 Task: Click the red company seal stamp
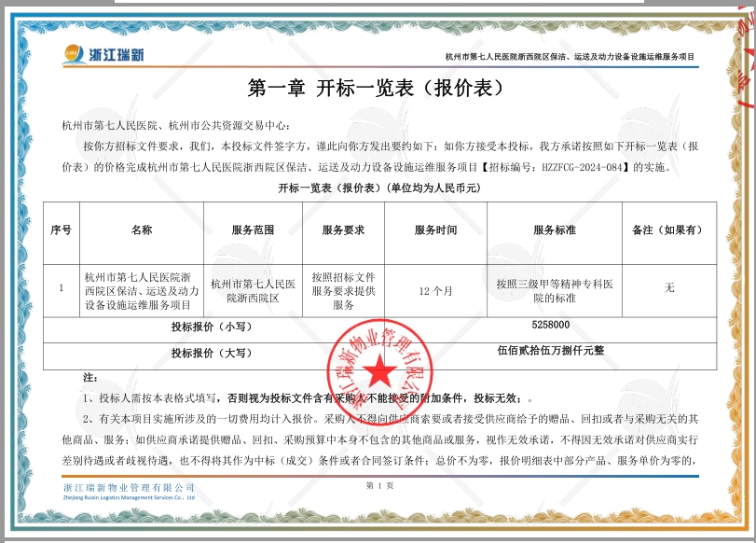pos(379,371)
